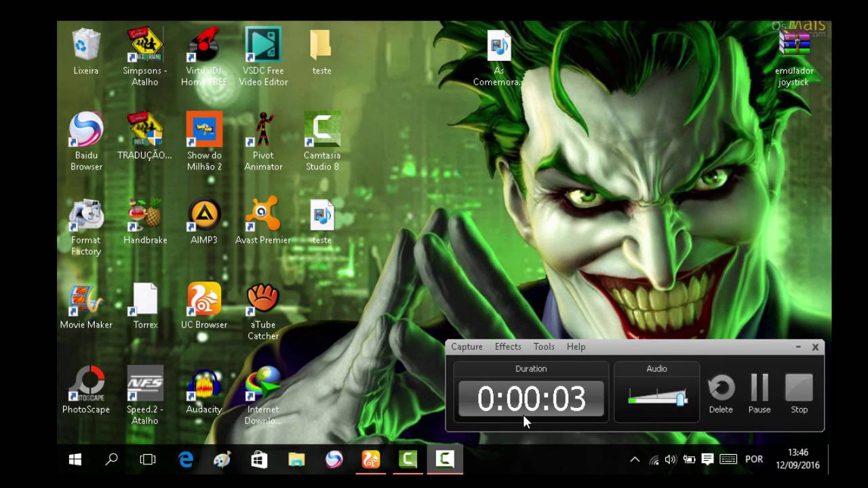Select the Avast Premier desktop shortcut
868x488 pixels.
coord(263,221)
